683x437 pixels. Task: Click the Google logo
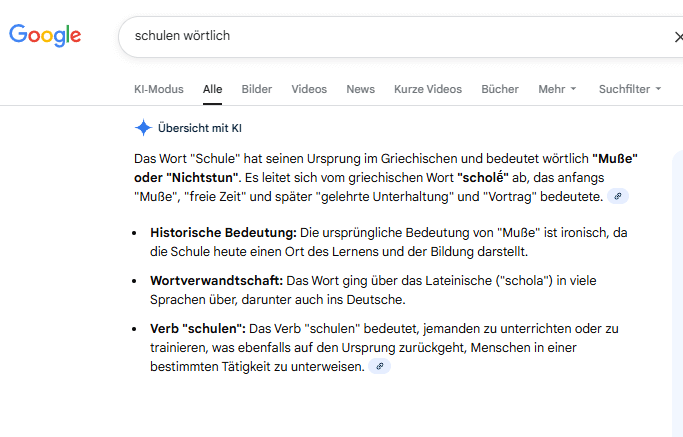(45, 36)
